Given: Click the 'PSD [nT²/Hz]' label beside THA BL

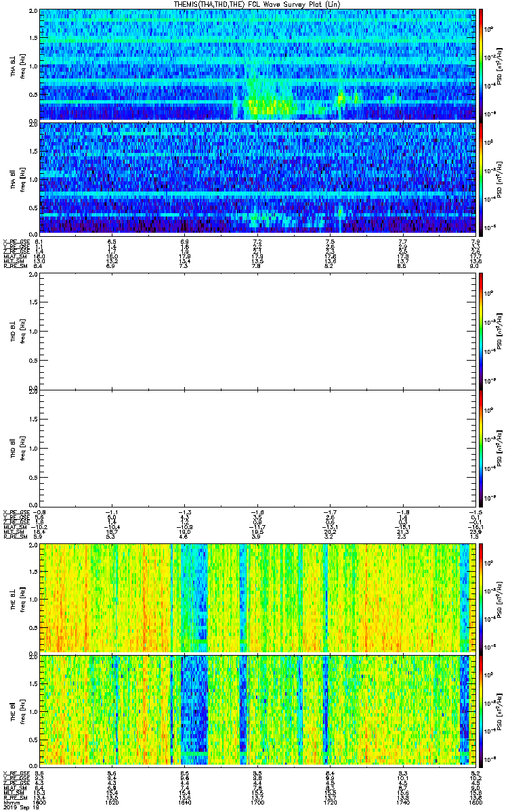Looking at the screenshot, I should click(499, 65).
